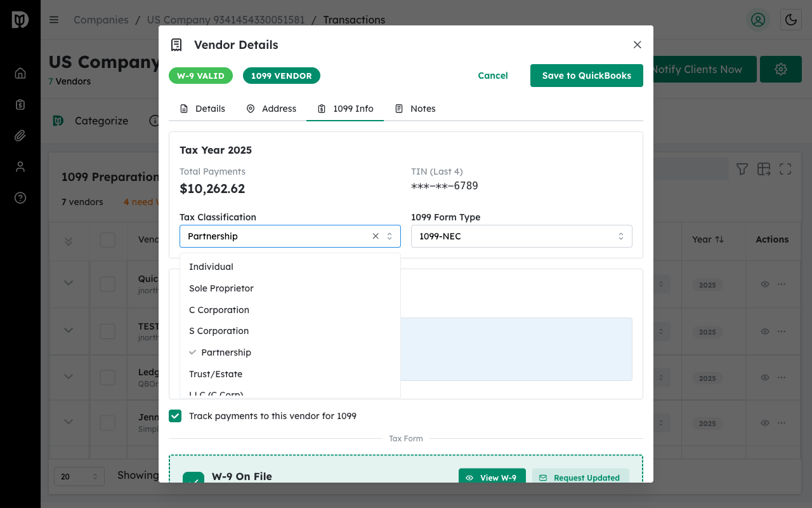Filter the vendor table using the funnel icon

[x=742, y=168]
